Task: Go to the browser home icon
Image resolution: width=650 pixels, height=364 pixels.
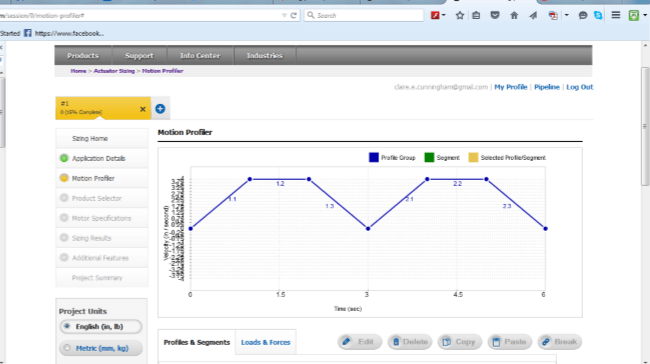Action: coord(514,15)
